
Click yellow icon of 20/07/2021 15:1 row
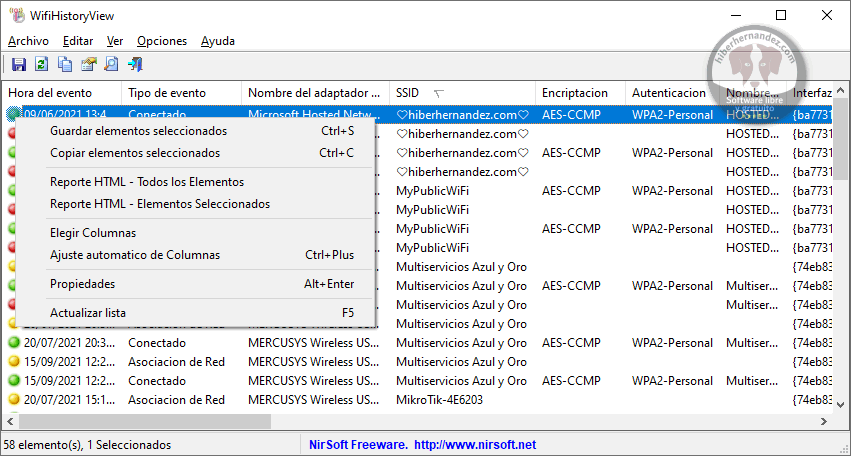[x=14, y=400]
